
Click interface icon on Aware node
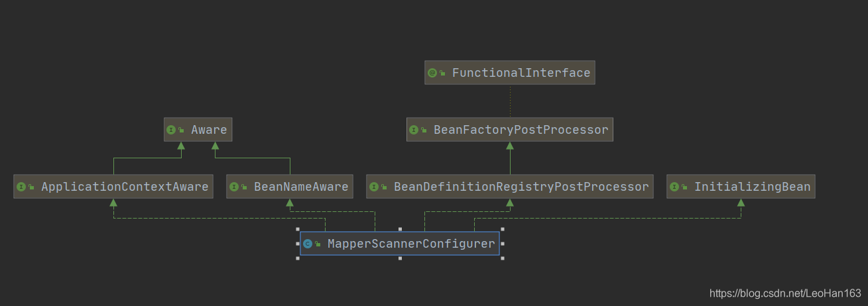click(172, 130)
